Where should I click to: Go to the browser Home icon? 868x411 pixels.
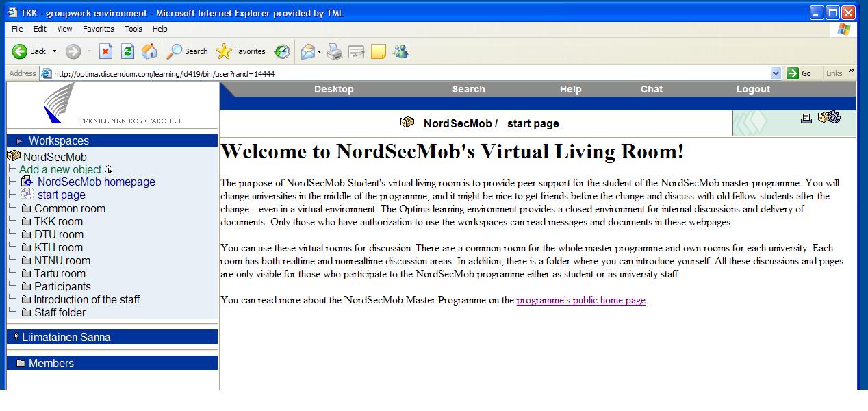(x=149, y=51)
